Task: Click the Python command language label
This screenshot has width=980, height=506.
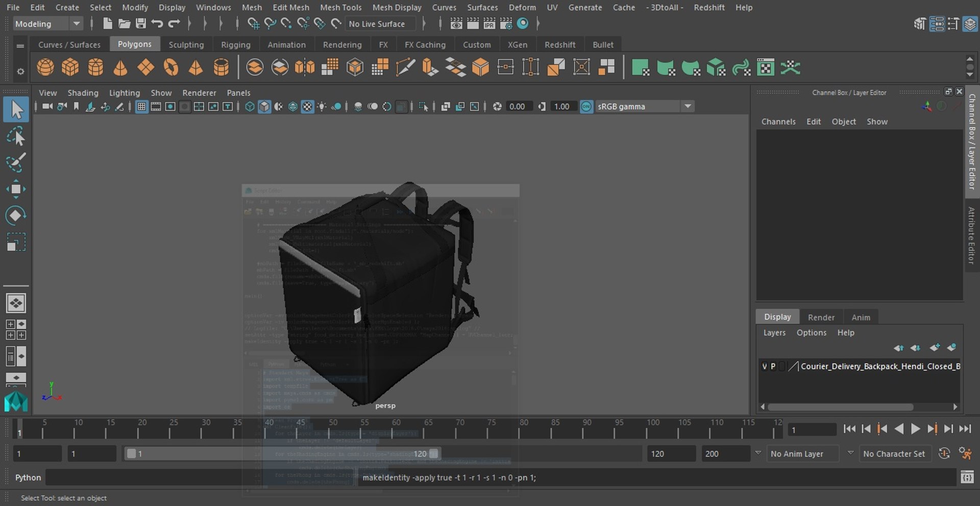Action: 28,477
